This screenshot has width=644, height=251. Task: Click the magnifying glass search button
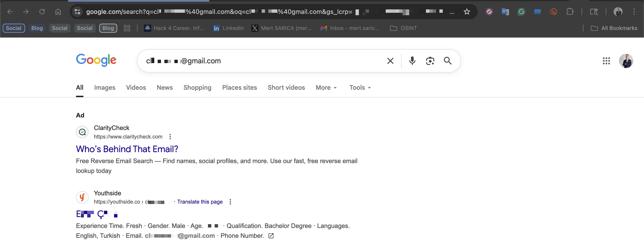click(447, 61)
